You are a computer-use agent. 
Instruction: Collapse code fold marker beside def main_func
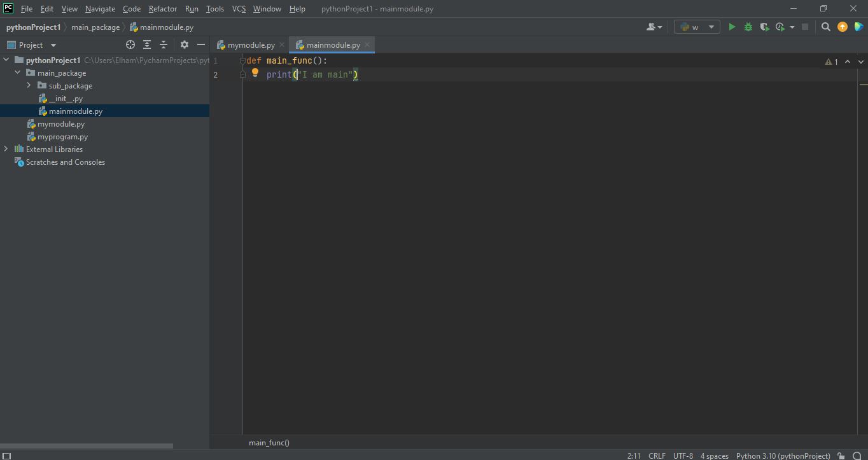click(x=242, y=61)
